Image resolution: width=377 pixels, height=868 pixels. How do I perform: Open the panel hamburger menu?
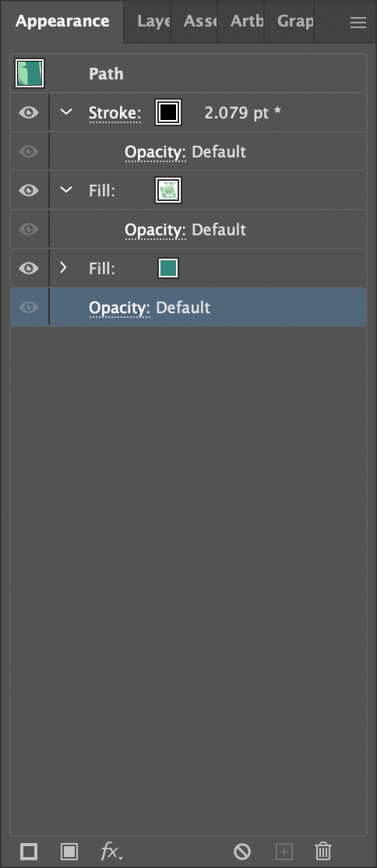[x=358, y=22]
